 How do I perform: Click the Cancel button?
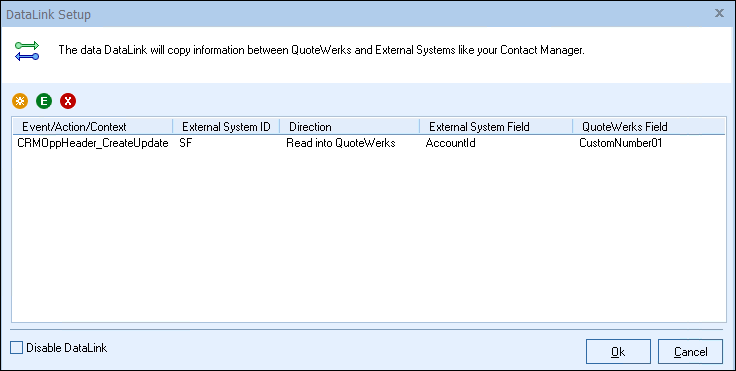[x=690, y=351]
